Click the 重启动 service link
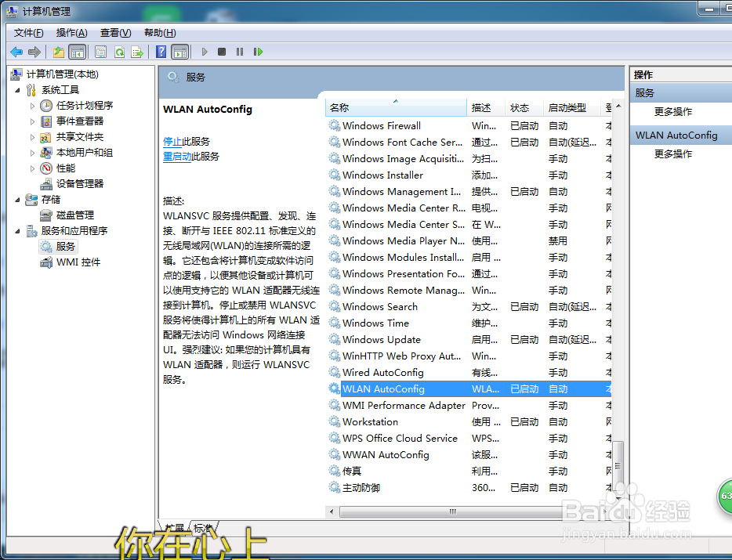Viewport: 732px width, 560px height. click(x=177, y=157)
